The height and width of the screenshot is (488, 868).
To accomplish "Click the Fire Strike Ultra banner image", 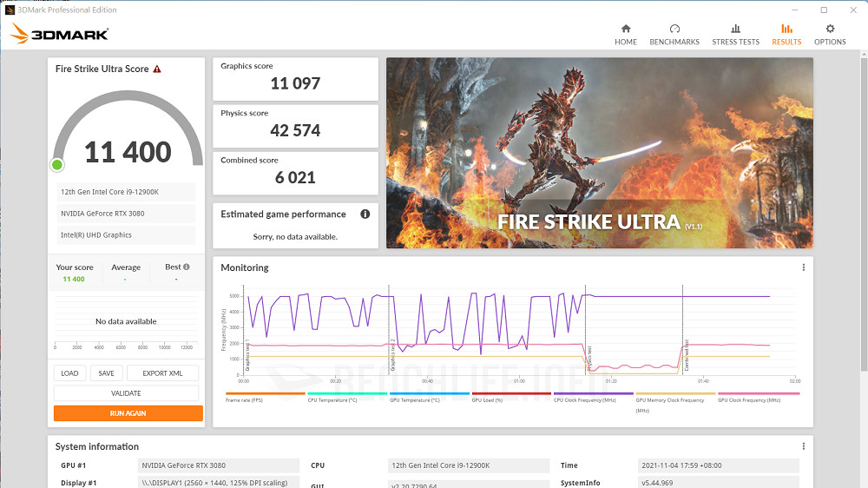I will pyautogui.click(x=600, y=153).
